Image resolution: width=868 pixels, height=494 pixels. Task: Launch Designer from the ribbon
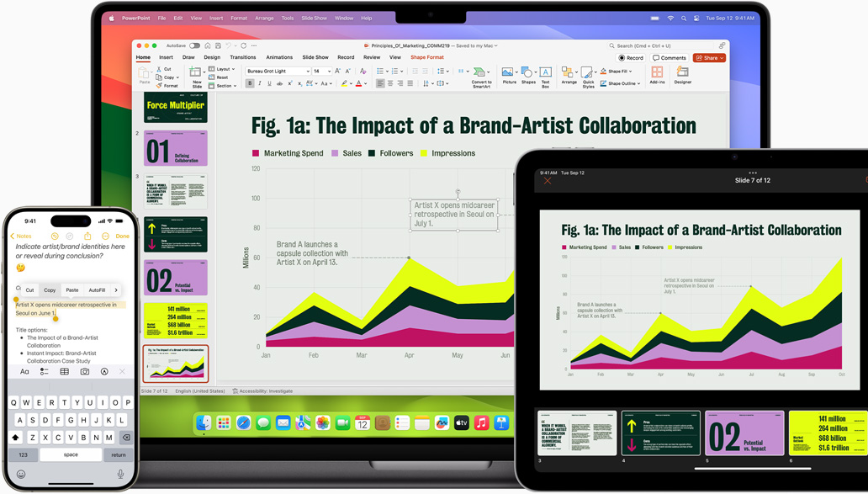pyautogui.click(x=683, y=72)
